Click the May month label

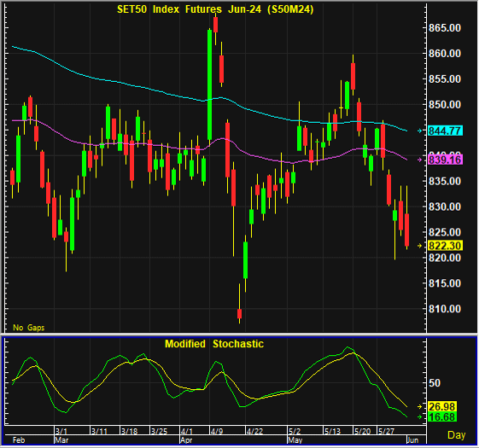pyautogui.click(x=295, y=440)
